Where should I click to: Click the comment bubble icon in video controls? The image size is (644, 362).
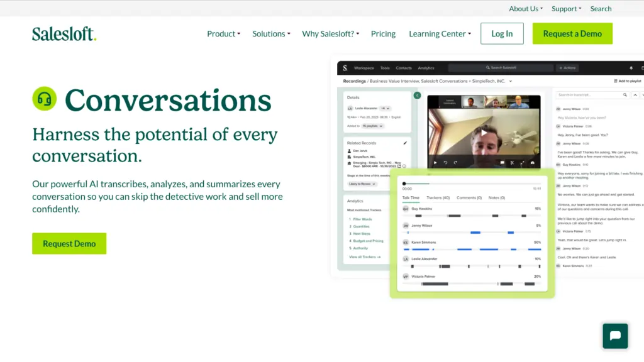[x=502, y=163]
